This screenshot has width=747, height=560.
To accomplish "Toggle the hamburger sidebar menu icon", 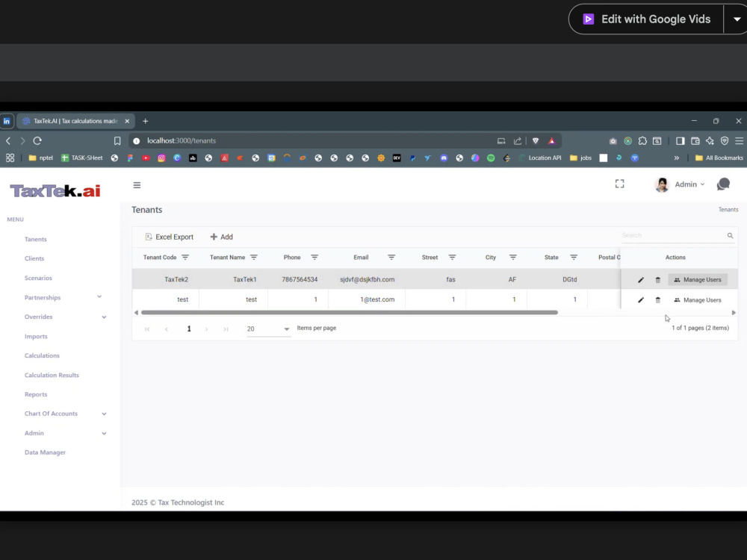I will coord(137,184).
